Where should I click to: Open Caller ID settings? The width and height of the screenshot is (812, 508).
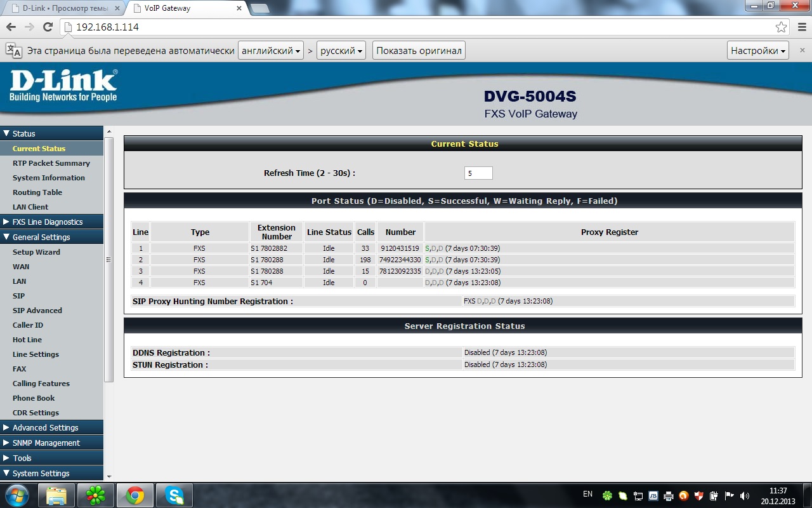coord(28,325)
